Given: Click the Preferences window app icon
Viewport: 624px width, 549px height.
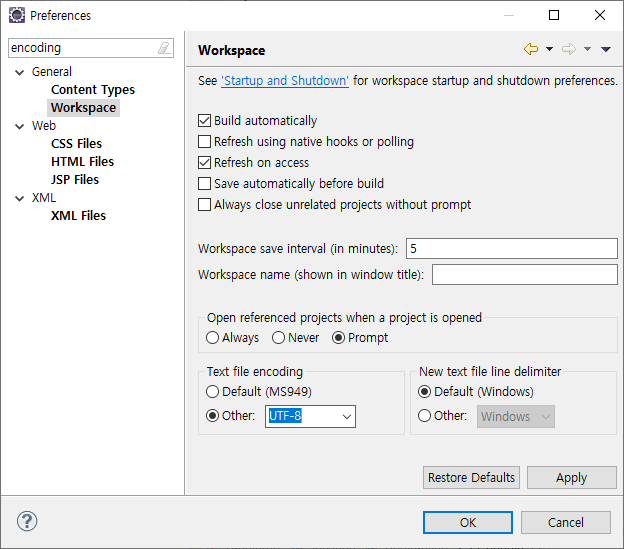Looking at the screenshot, I should (17, 15).
